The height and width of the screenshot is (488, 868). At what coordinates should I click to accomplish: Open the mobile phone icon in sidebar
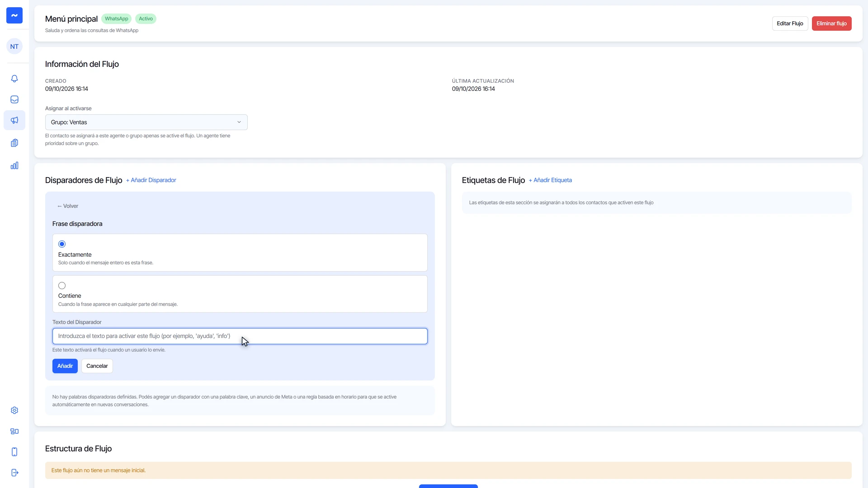[x=14, y=452]
